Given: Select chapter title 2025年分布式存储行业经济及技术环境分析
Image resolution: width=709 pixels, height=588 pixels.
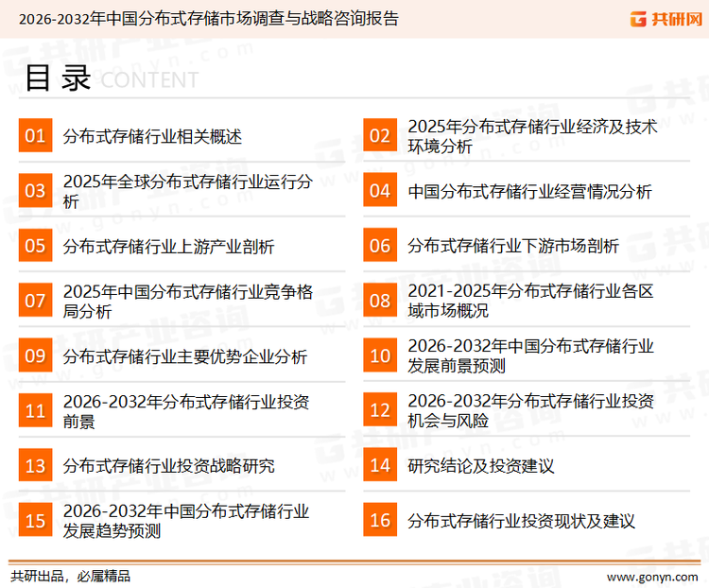Looking at the screenshot, I should [x=532, y=136].
